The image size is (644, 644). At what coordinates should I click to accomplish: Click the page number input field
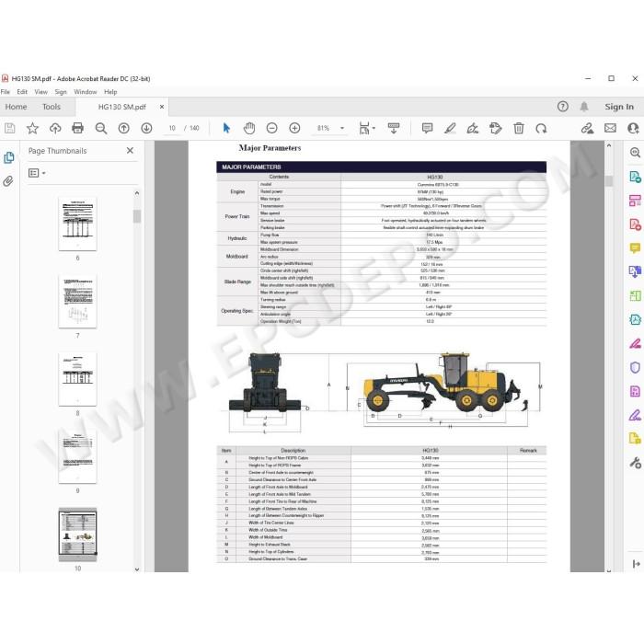coord(172,129)
